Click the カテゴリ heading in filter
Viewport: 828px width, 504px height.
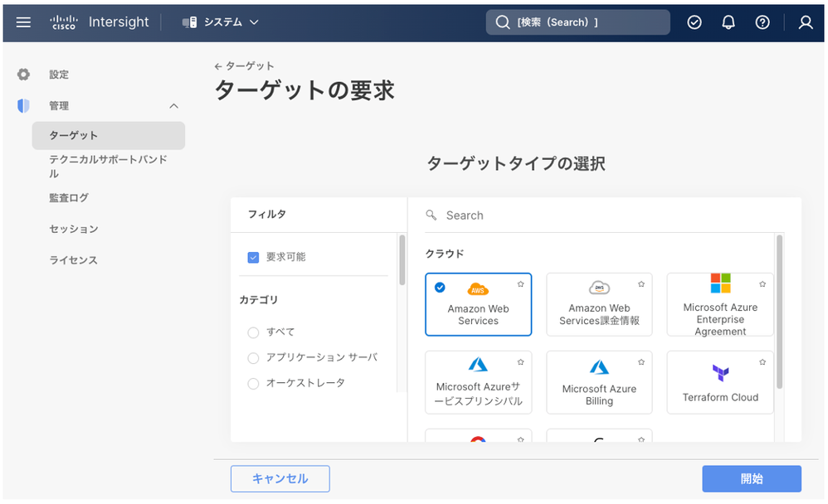click(x=258, y=300)
